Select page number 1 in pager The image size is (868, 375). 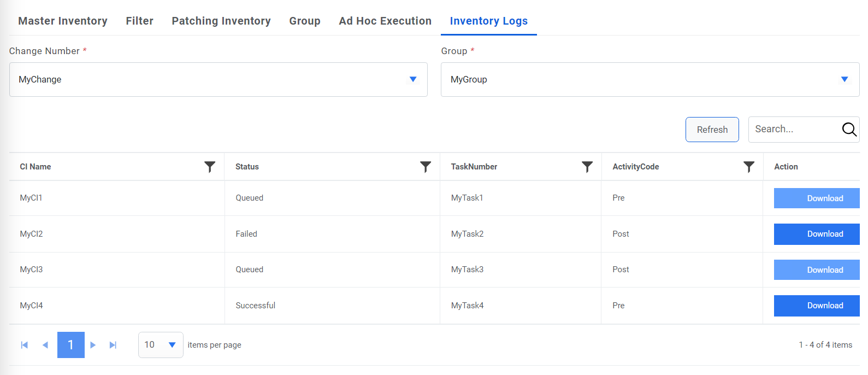pos(71,345)
